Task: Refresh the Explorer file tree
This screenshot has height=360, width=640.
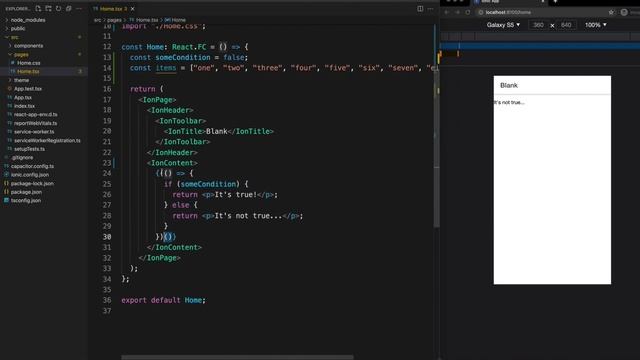Action: click(x=58, y=8)
